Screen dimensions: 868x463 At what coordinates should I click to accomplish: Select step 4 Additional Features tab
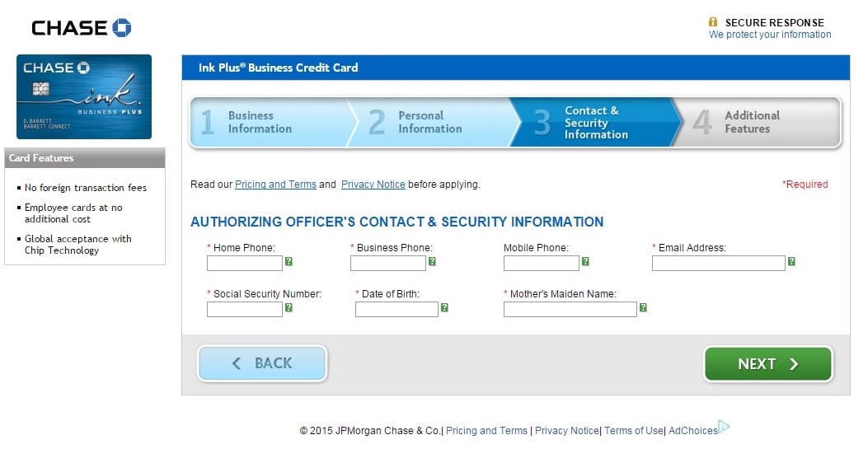[x=758, y=122]
